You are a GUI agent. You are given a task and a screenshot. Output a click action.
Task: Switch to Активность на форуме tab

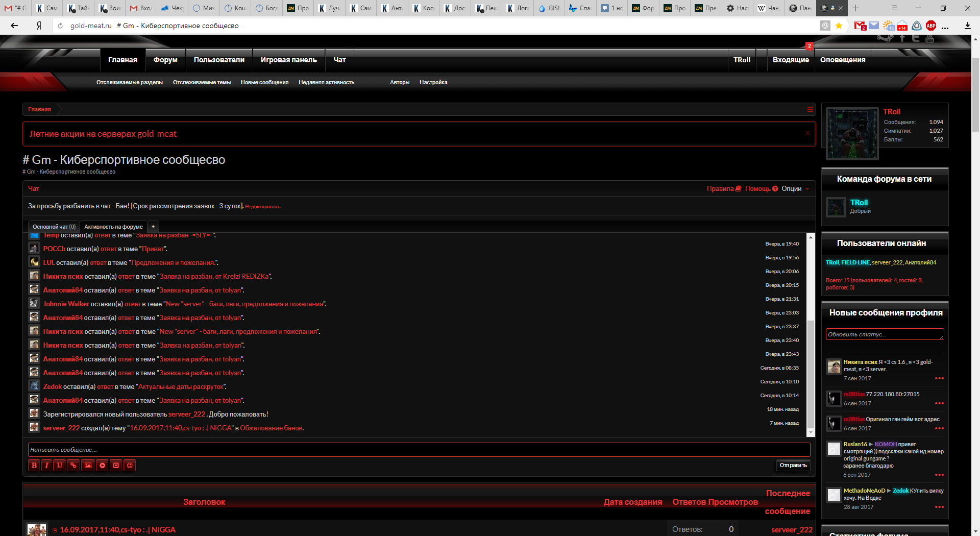pos(113,227)
